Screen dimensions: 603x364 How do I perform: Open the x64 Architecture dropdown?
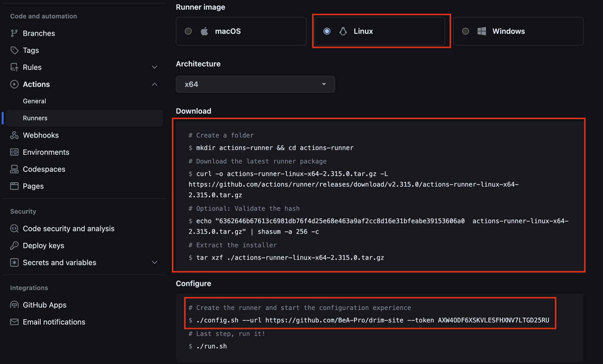click(255, 84)
